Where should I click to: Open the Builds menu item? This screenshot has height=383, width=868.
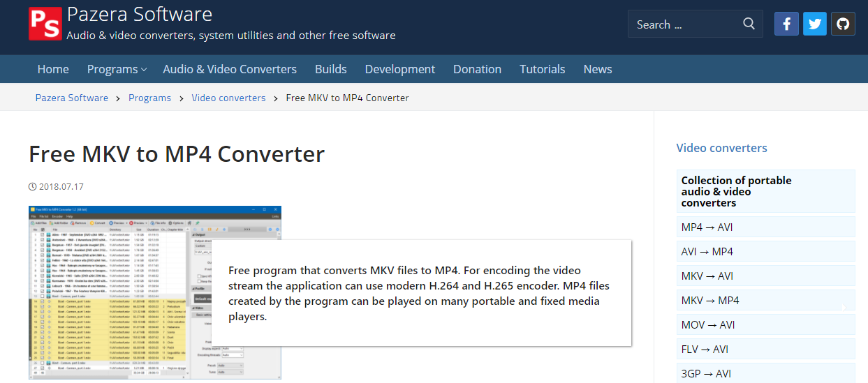331,69
